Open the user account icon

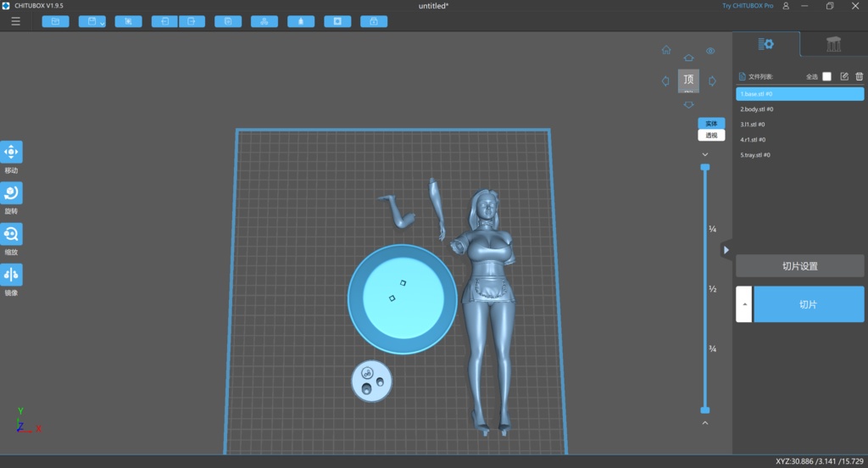[x=786, y=6]
